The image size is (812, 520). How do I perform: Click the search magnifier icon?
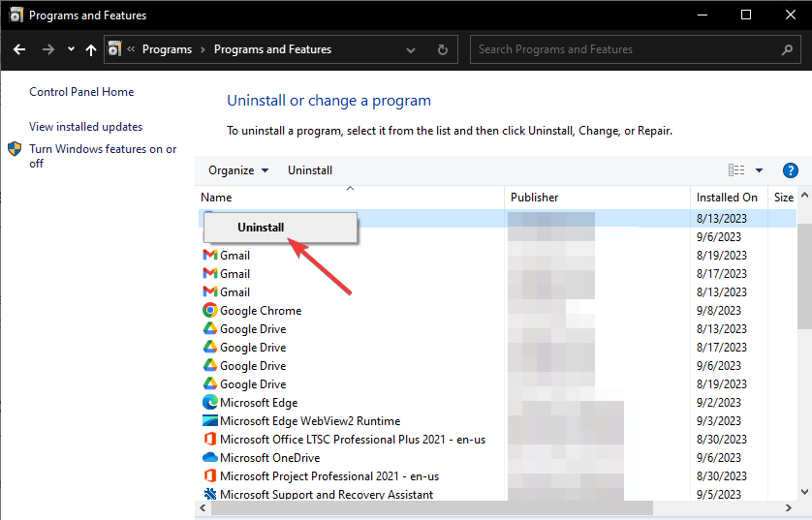coord(787,49)
